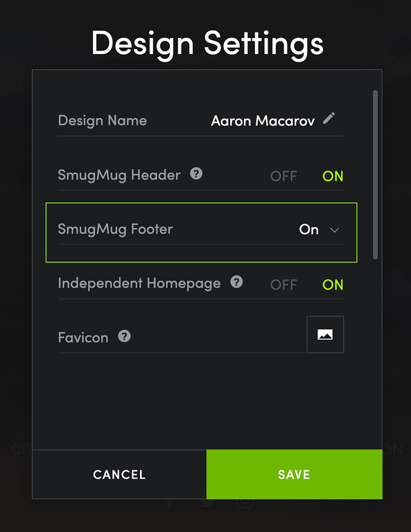Open the SmugMug Header help icon
This screenshot has height=532, width=411.
click(x=196, y=174)
